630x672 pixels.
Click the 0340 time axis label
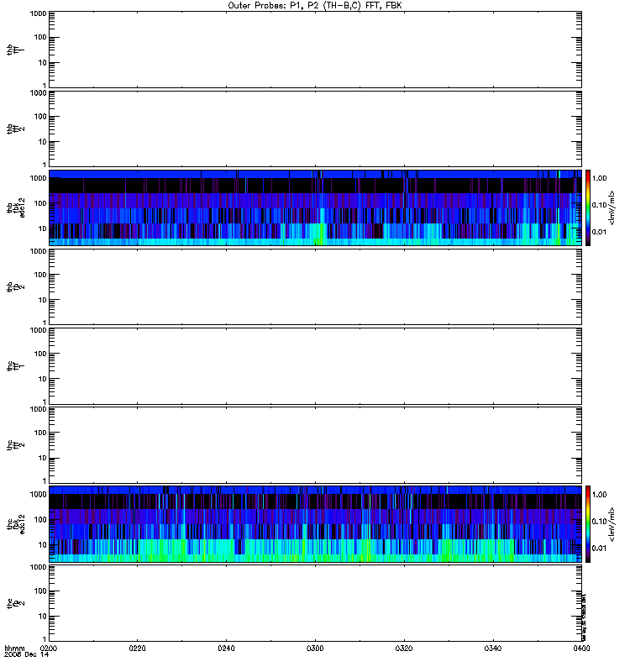click(493, 648)
